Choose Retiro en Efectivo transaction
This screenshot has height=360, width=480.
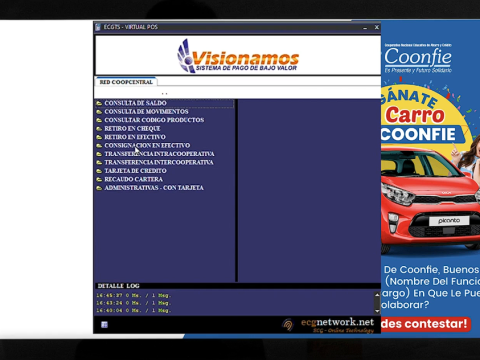click(x=135, y=137)
